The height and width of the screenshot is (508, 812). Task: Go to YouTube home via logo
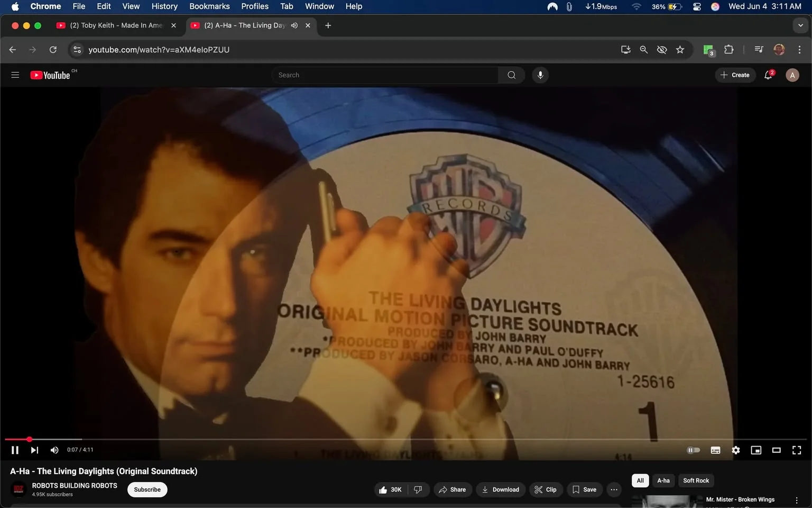pyautogui.click(x=50, y=75)
